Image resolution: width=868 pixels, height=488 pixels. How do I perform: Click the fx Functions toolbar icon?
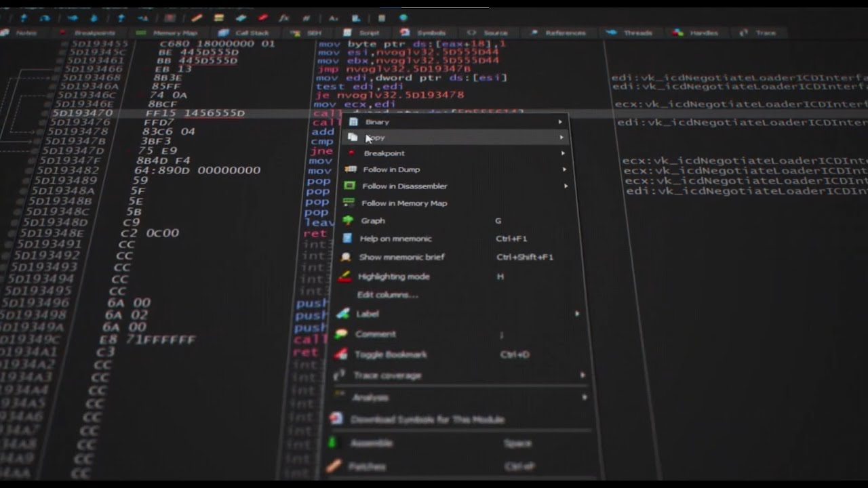click(284, 18)
